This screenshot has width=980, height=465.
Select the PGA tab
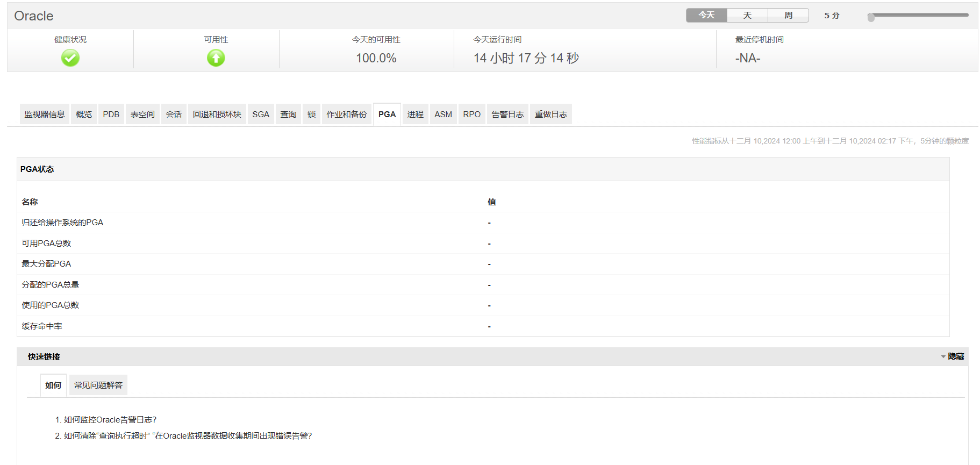[x=387, y=114]
